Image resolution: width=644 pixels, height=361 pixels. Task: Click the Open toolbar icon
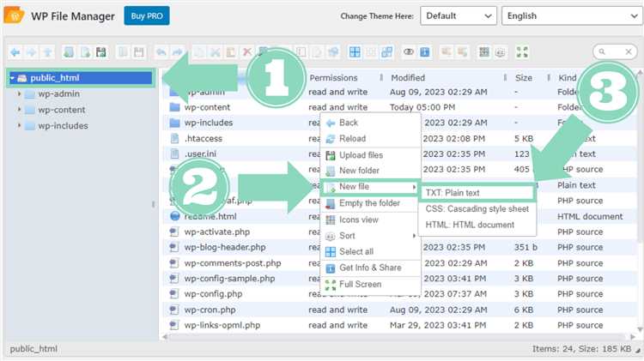[123, 52]
